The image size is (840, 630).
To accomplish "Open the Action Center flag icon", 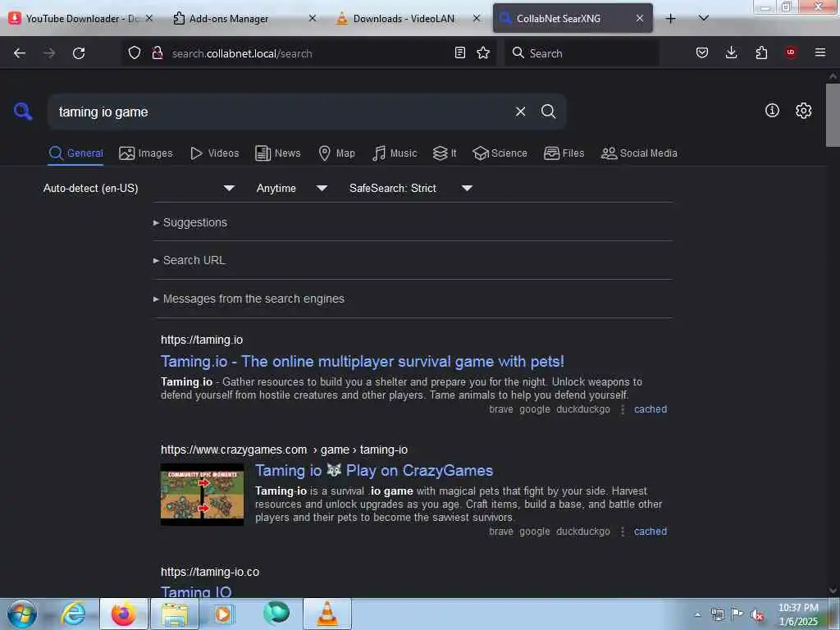I will click(x=737, y=614).
